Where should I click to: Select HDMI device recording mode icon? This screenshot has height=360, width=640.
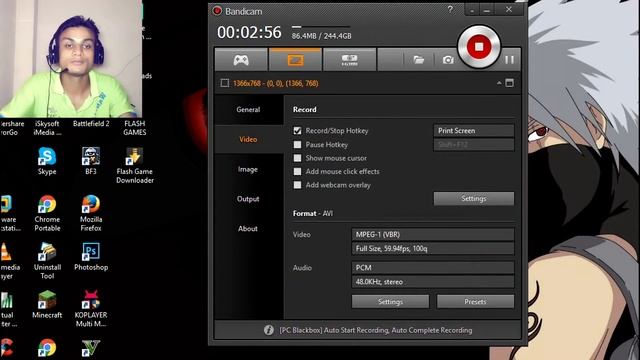349,60
